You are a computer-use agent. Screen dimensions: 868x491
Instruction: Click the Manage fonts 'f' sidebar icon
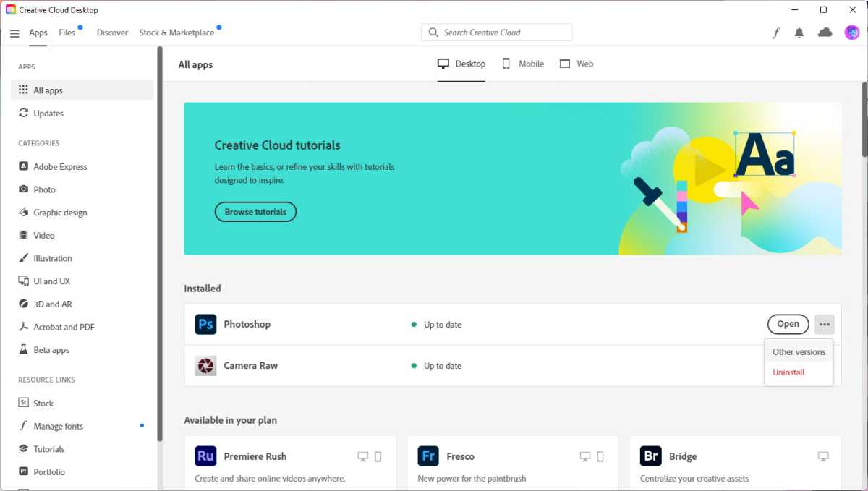23,426
